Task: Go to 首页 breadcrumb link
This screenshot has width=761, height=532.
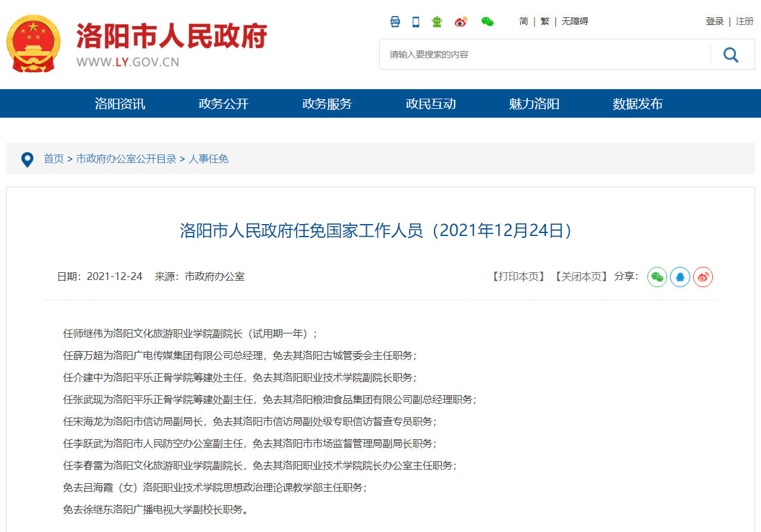Action: tap(54, 159)
